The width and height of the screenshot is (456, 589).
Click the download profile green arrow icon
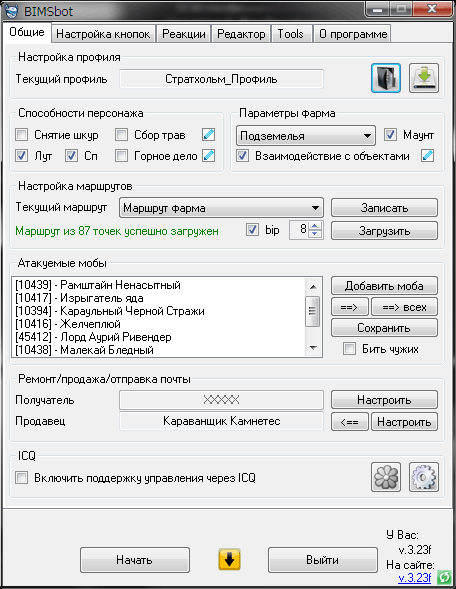tap(424, 78)
